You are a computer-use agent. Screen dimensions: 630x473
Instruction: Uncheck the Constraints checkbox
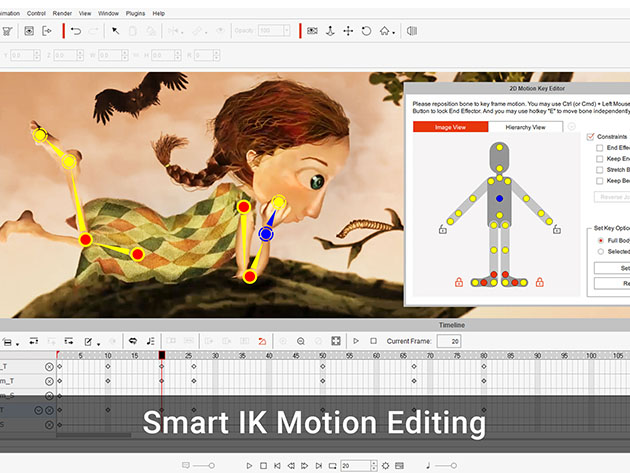pyautogui.click(x=590, y=137)
